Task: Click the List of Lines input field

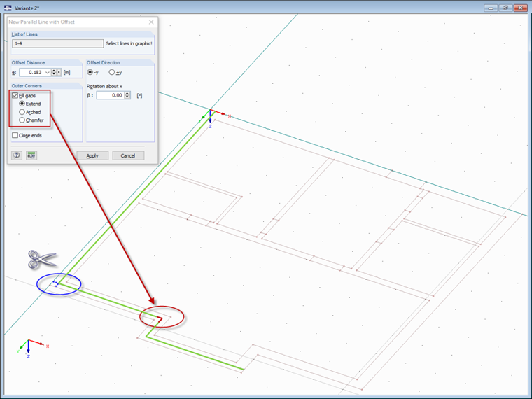Action: click(x=57, y=43)
